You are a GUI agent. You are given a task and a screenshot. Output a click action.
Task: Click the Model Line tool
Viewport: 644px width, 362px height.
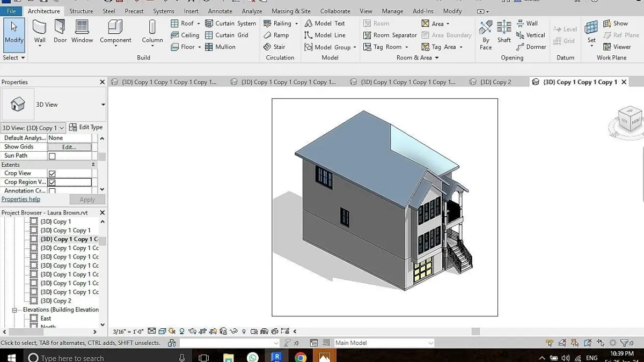point(325,35)
